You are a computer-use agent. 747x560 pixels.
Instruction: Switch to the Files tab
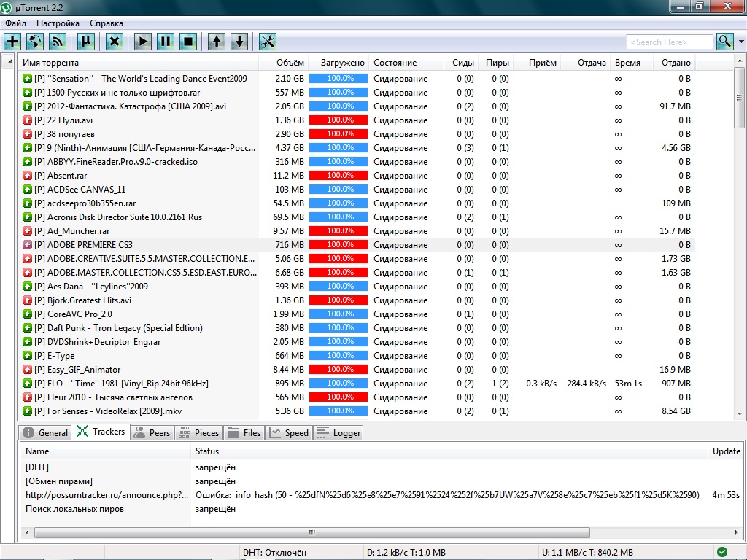(x=244, y=432)
